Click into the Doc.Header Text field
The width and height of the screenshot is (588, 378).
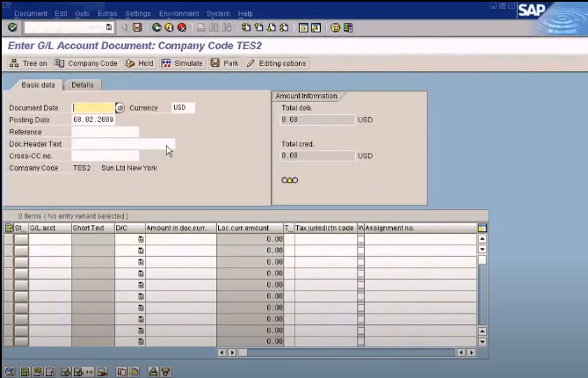coord(123,144)
